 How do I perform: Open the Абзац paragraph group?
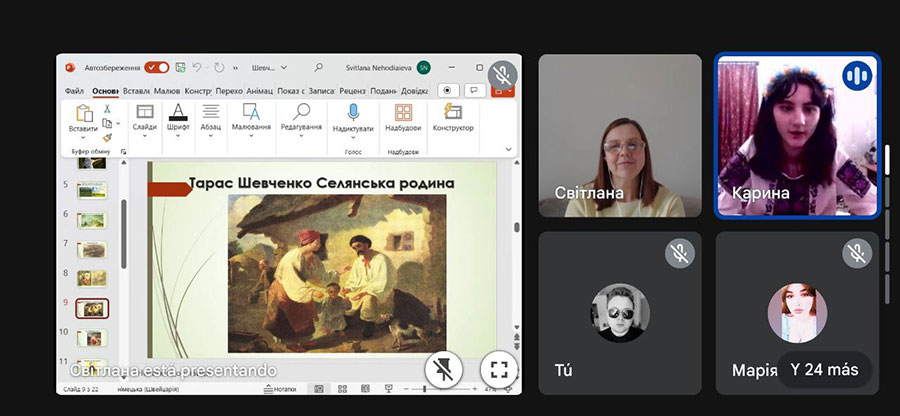(211, 121)
